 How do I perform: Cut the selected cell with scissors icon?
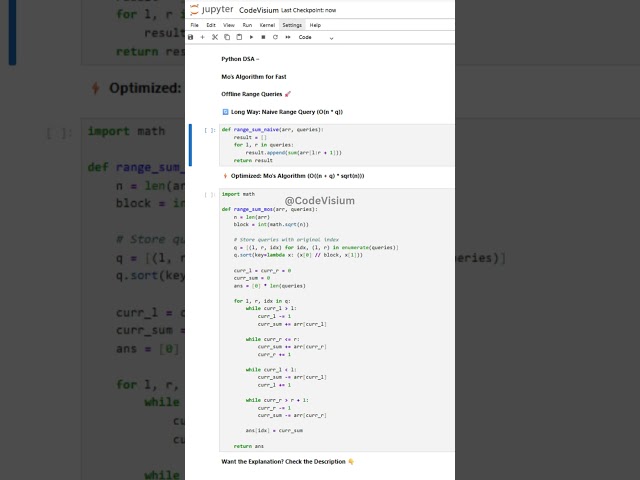[215, 37]
